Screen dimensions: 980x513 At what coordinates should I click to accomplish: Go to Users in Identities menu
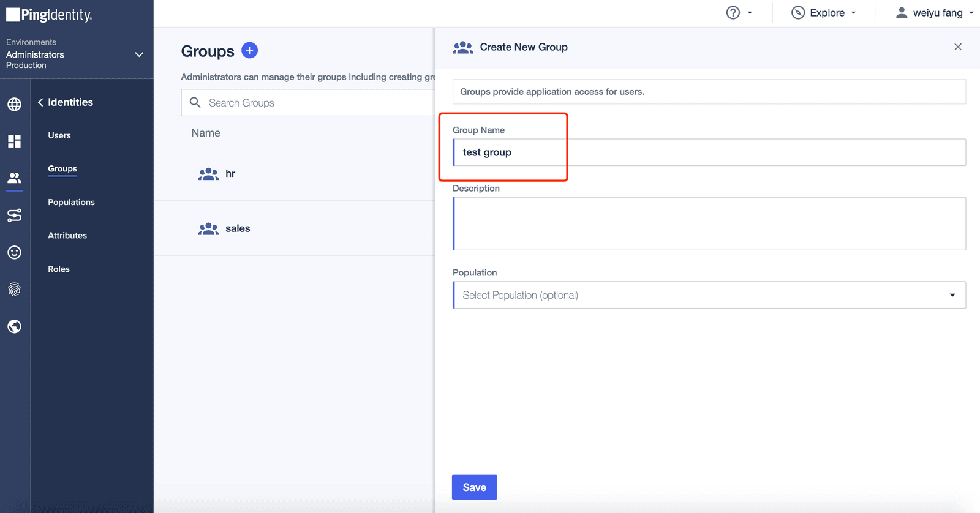(59, 135)
